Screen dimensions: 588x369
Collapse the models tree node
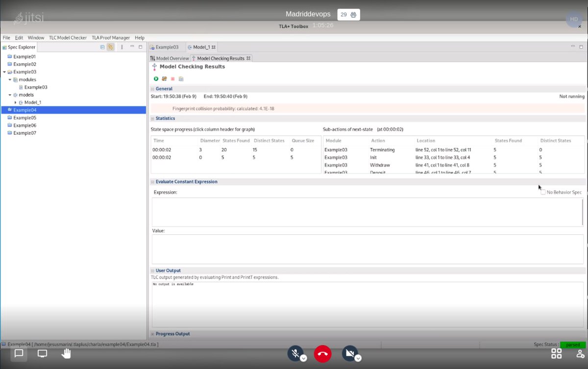10,95
